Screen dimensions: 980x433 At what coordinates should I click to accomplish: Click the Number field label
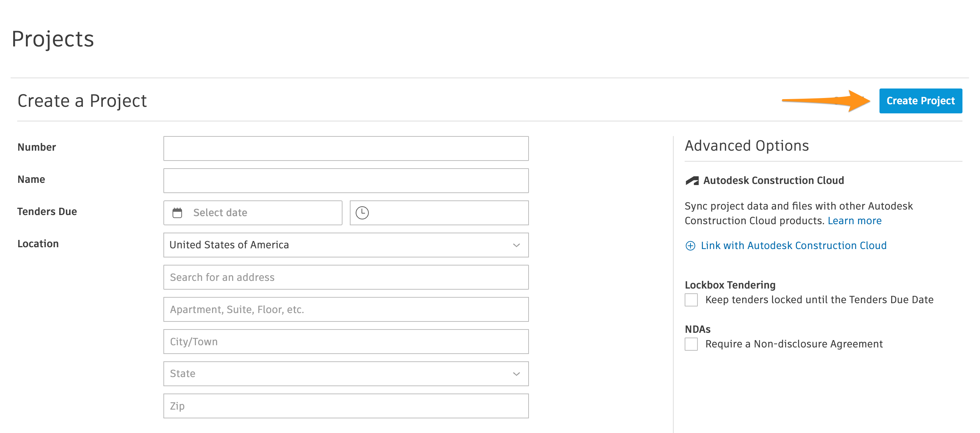tap(37, 147)
